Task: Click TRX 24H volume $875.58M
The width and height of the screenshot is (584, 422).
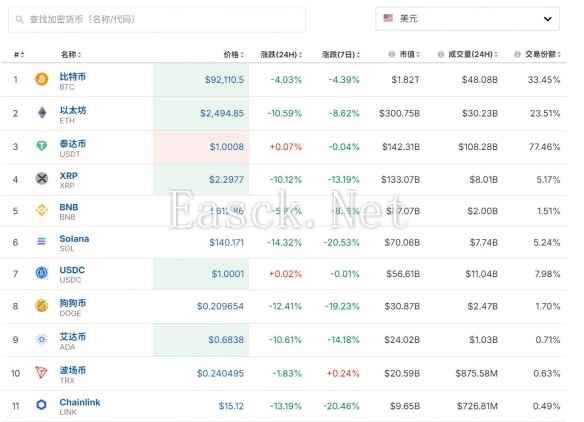Action: [477, 373]
